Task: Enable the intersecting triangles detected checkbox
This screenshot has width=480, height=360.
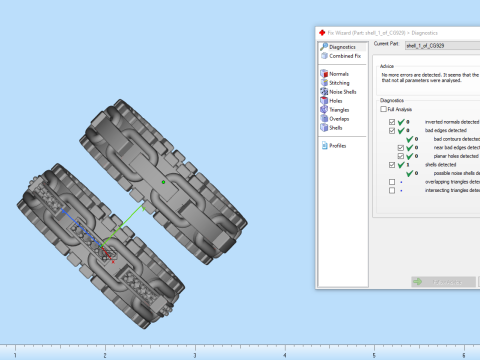Action: 392,190
